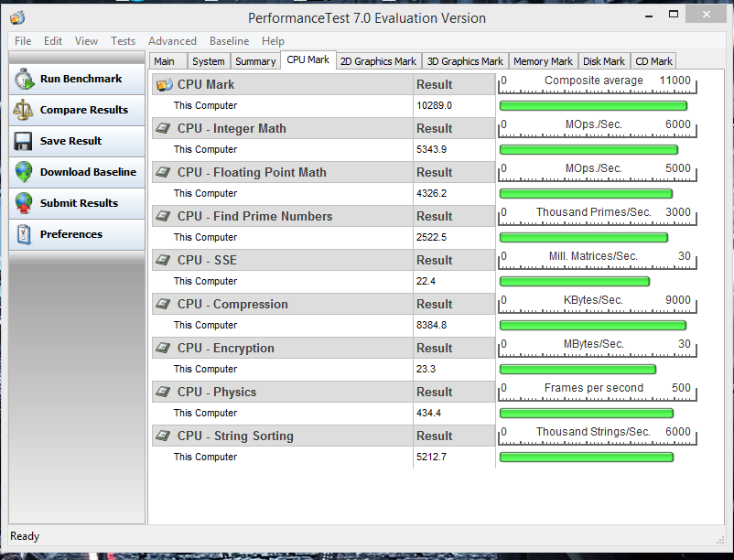The height and width of the screenshot is (560, 734).
Task: Click the Floating Point result value 4326.2
Action: click(431, 194)
